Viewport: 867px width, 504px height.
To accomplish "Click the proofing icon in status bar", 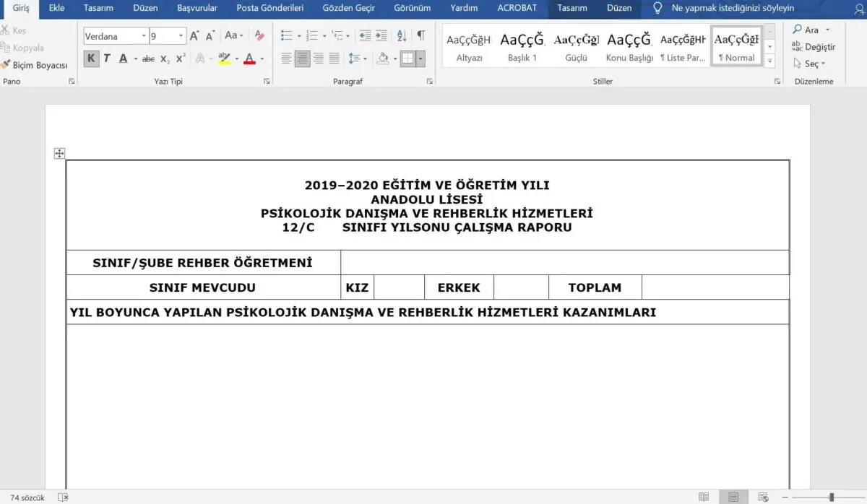I will (63, 498).
